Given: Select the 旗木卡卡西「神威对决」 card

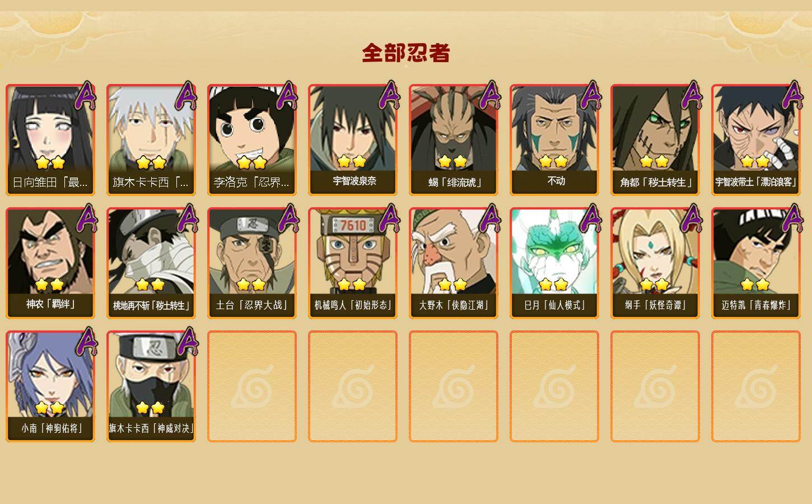Looking at the screenshot, I should pyautogui.click(x=151, y=386).
